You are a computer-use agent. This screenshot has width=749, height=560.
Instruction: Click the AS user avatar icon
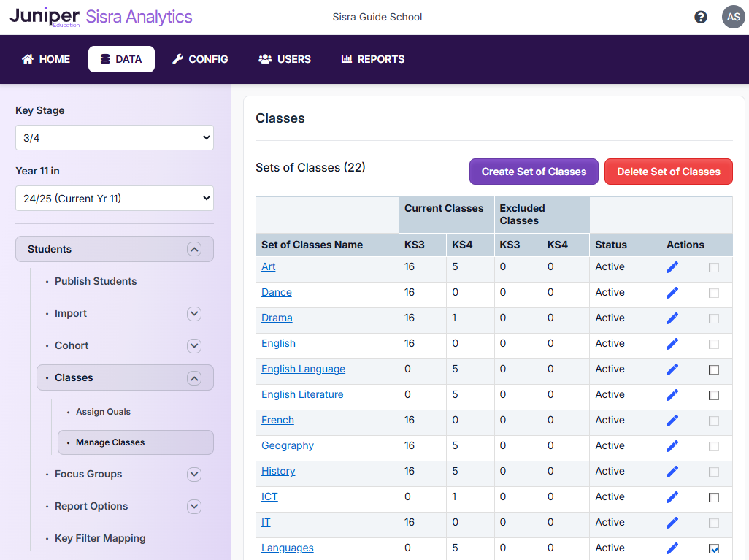[733, 16]
